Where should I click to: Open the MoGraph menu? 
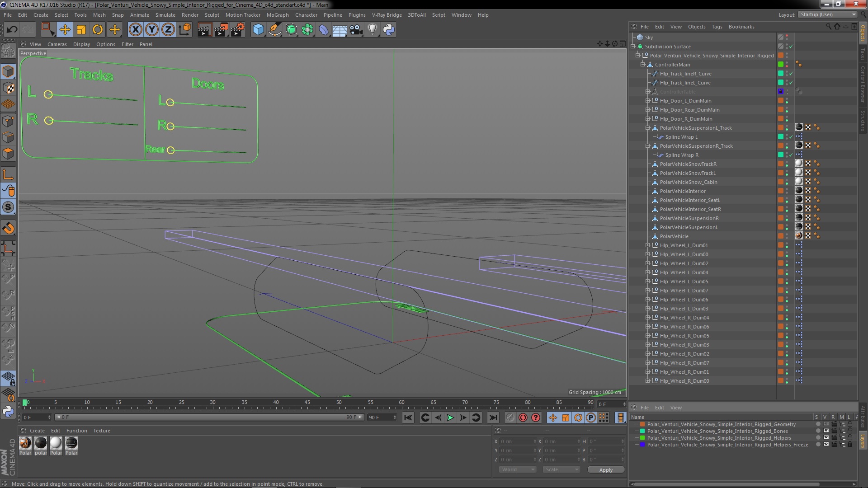tap(278, 15)
